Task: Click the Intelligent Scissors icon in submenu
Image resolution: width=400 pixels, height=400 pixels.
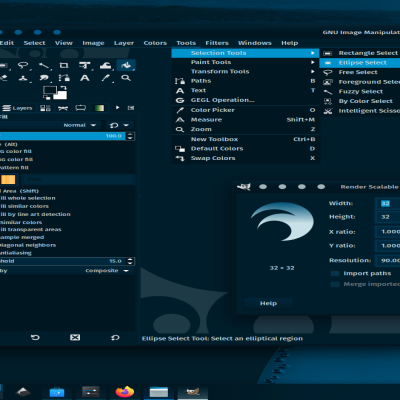Action: (x=328, y=111)
